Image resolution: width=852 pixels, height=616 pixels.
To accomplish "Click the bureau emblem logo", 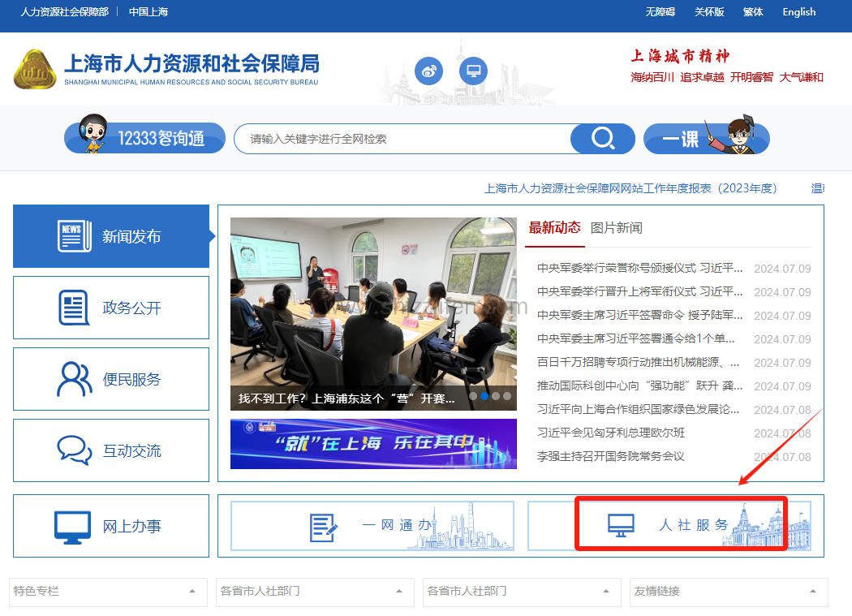I will (x=35, y=70).
